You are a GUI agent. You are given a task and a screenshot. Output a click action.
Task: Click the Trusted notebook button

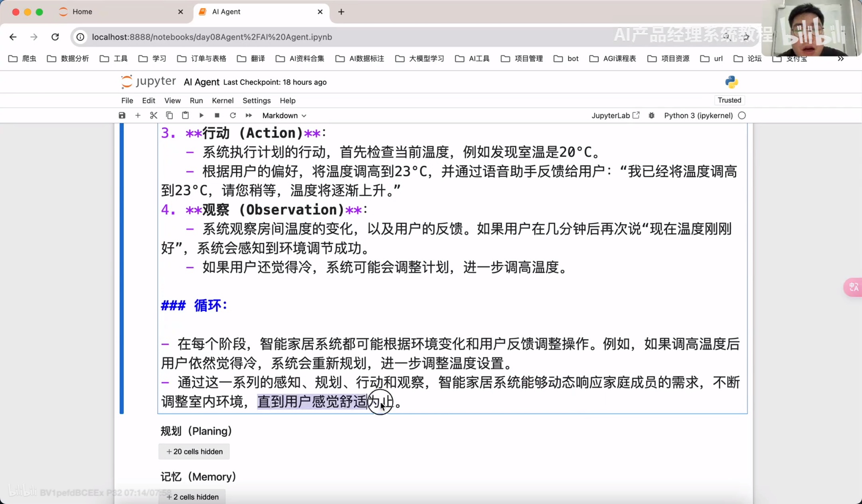(729, 100)
